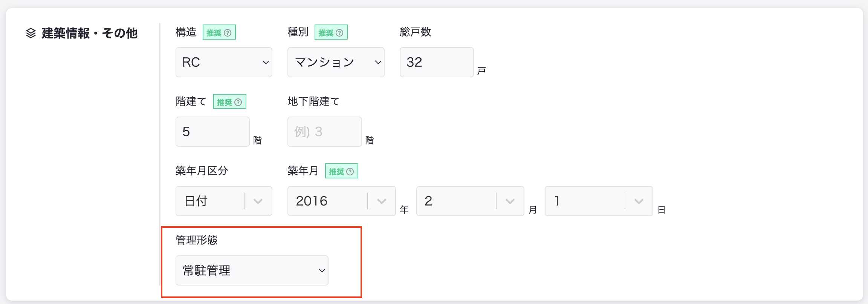Viewport: 868px width, 304px height.
Task: Open the 管理形態 dropdown showing 常駐管理
Action: pos(252,270)
